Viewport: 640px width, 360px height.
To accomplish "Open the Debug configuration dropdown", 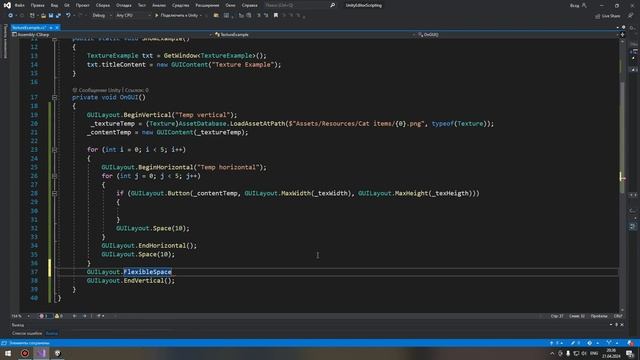I will pyautogui.click(x=101, y=16).
